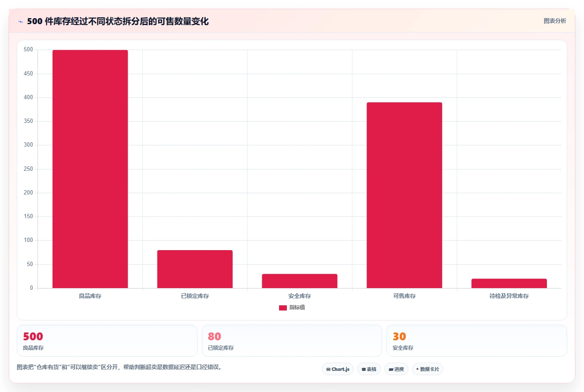This screenshot has height=392, width=584.
Task: Click the 待检及异常库存 x-axis label
Action: 509,296
